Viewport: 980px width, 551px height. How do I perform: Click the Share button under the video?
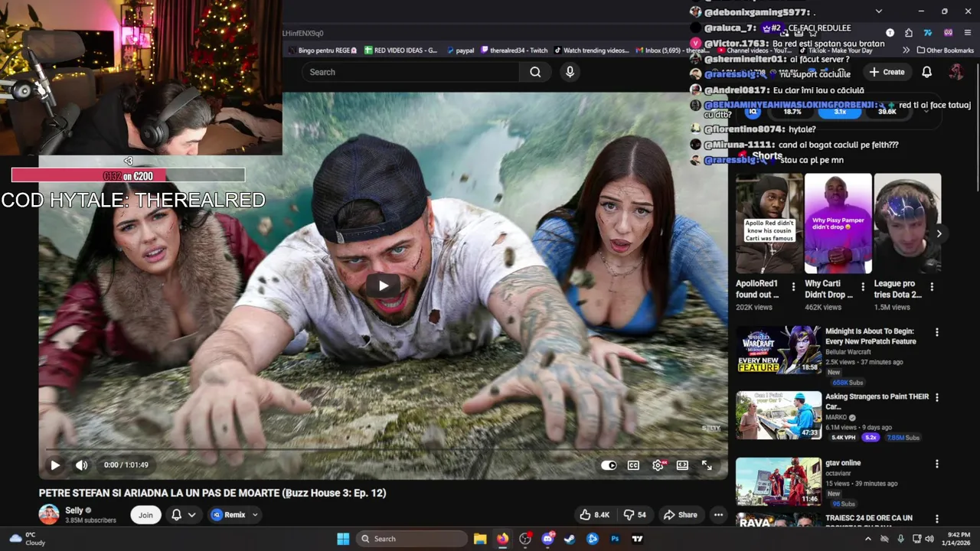(681, 515)
